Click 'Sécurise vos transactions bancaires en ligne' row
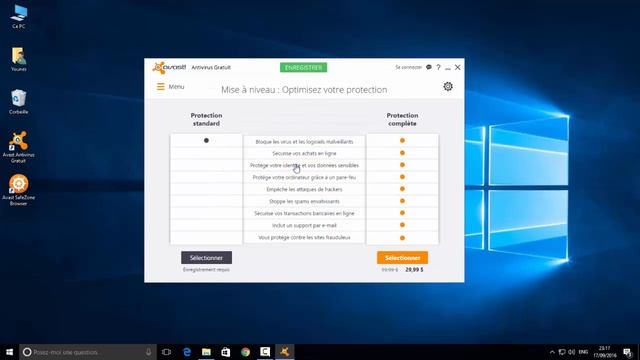This screenshot has width=640, height=360. (x=304, y=213)
